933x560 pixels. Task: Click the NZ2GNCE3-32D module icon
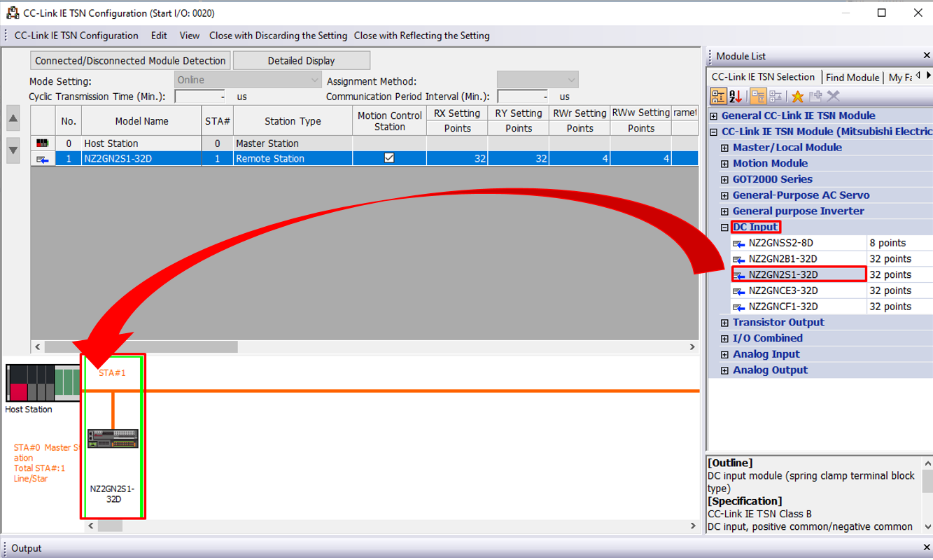coord(738,291)
